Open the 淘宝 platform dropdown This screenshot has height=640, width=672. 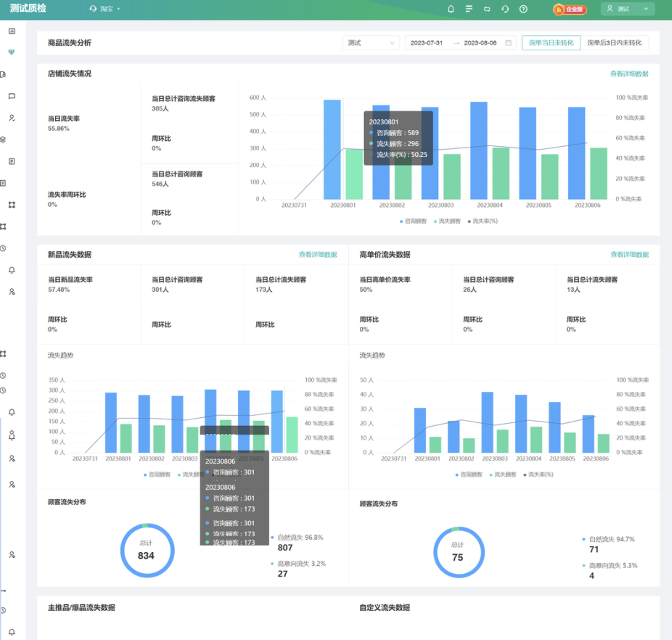coord(105,9)
